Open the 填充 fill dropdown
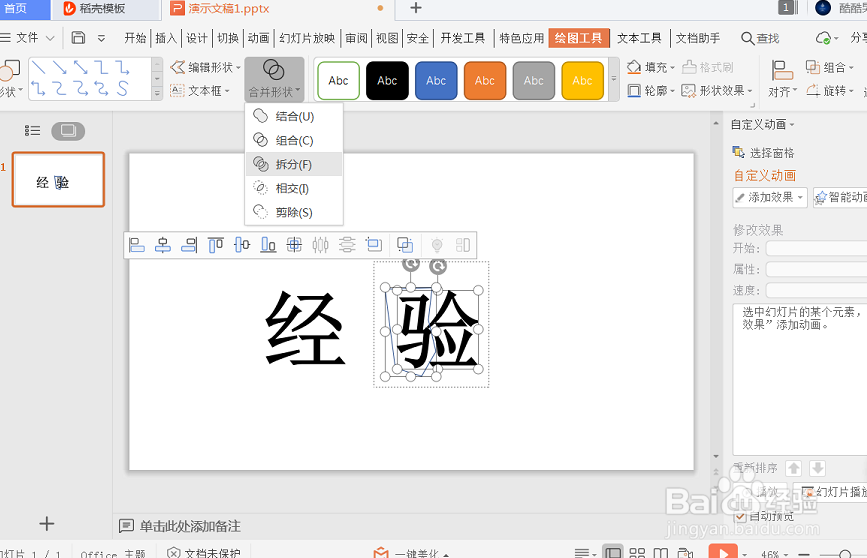867x558 pixels. coord(651,67)
